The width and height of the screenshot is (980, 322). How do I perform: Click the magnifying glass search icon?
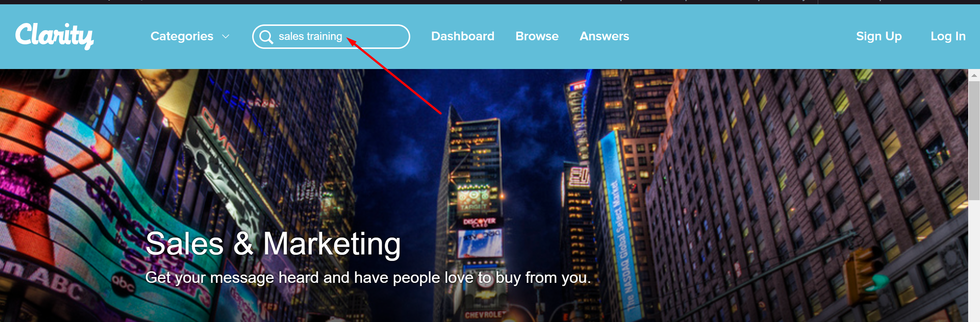266,37
